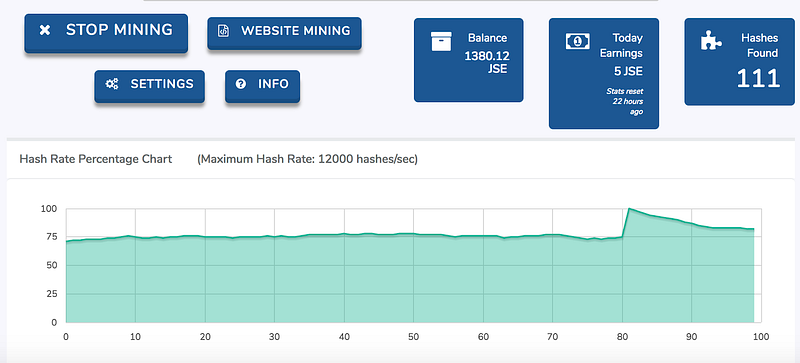This screenshot has width=800, height=363.
Task: Click the question mark icon on Info
Action: (x=241, y=84)
